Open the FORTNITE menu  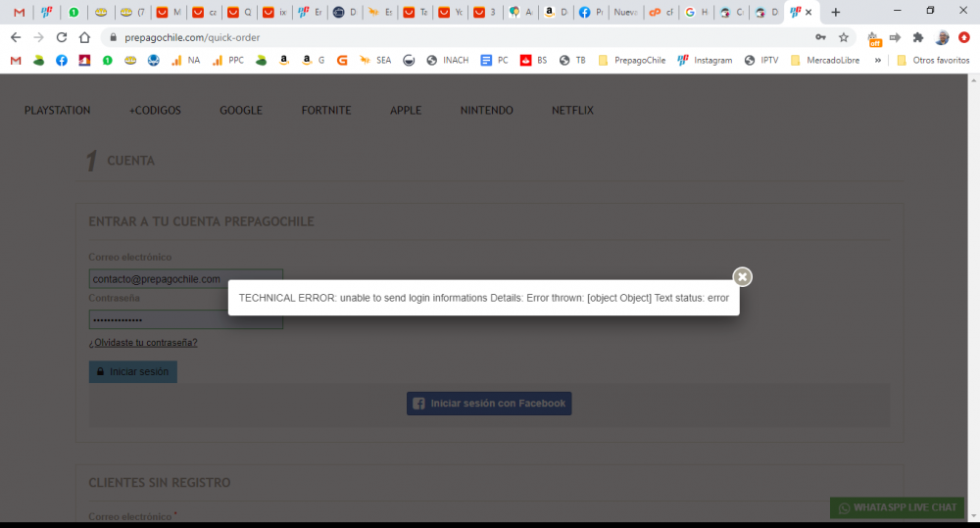pos(326,111)
